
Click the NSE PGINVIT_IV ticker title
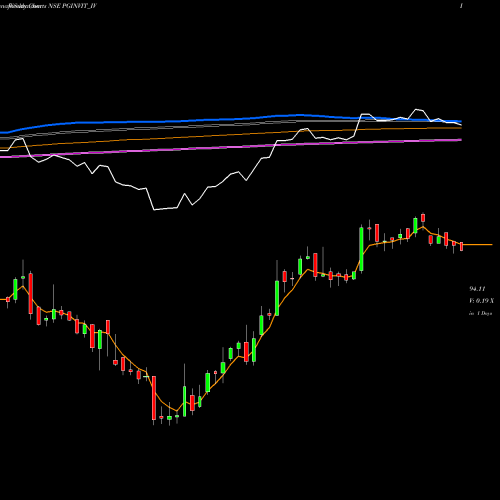(72, 6)
